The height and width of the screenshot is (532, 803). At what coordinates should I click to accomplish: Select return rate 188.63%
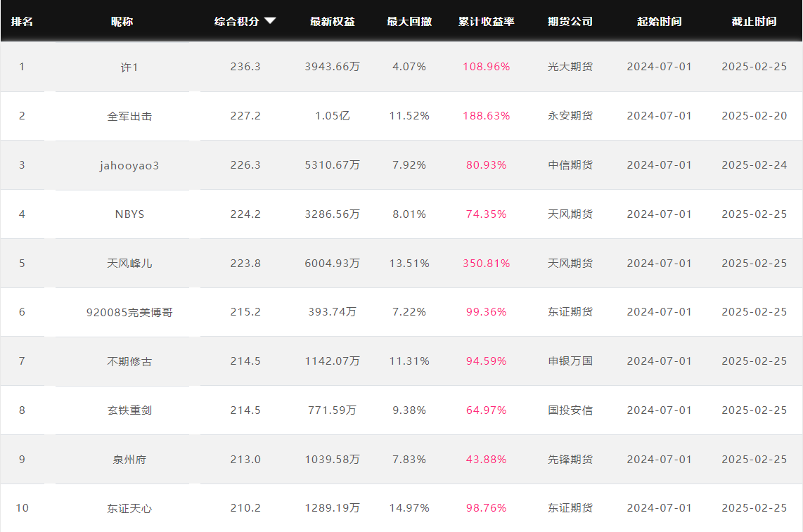coord(486,116)
